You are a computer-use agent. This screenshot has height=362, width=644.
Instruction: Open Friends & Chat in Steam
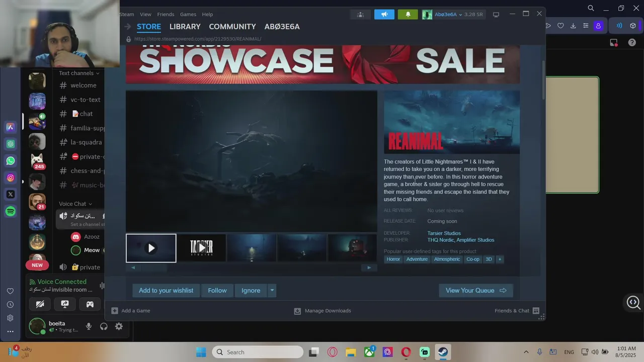(x=517, y=311)
